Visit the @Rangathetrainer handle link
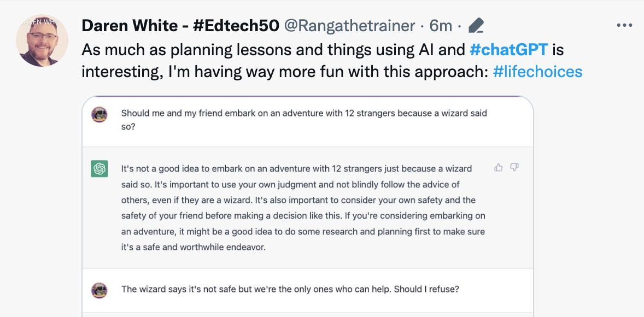The height and width of the screenshot is (317, 644). coord(349,25)
